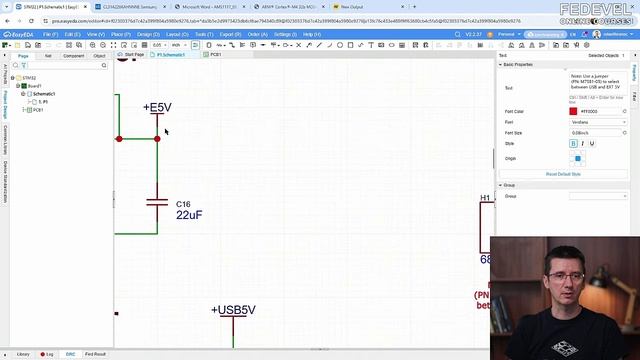
Task: Click the Text content box in properties
Action: 598,82
